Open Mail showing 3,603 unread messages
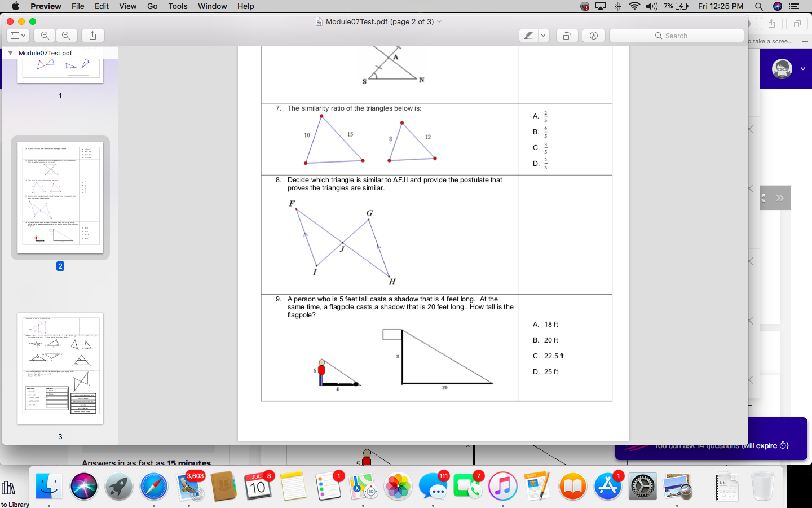This screenshot has width=812, height=508. [188, 487]
